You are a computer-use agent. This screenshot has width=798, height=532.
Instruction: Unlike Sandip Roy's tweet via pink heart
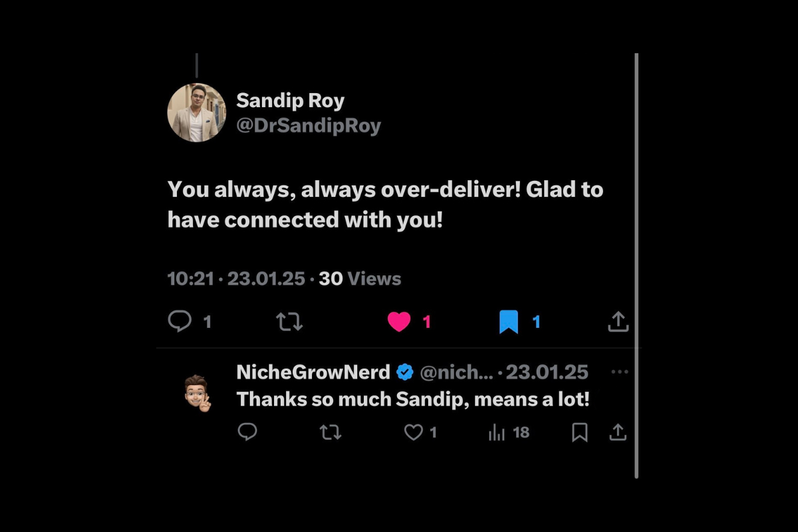pos(399,322)
